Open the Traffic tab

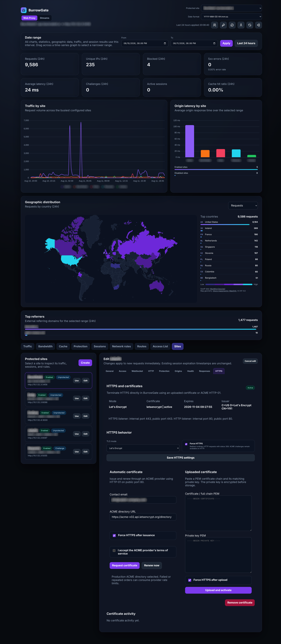pyautogui.click(x=28, y=346)
